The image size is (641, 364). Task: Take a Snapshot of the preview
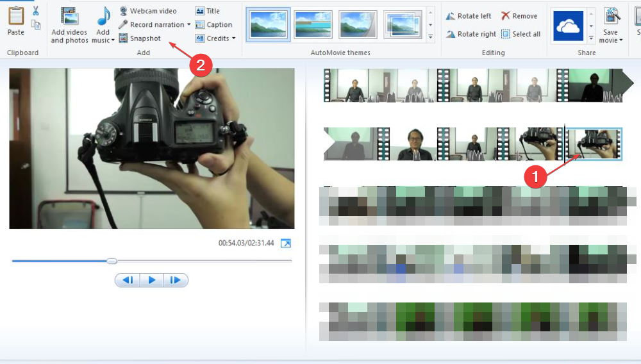coord(140,38)
